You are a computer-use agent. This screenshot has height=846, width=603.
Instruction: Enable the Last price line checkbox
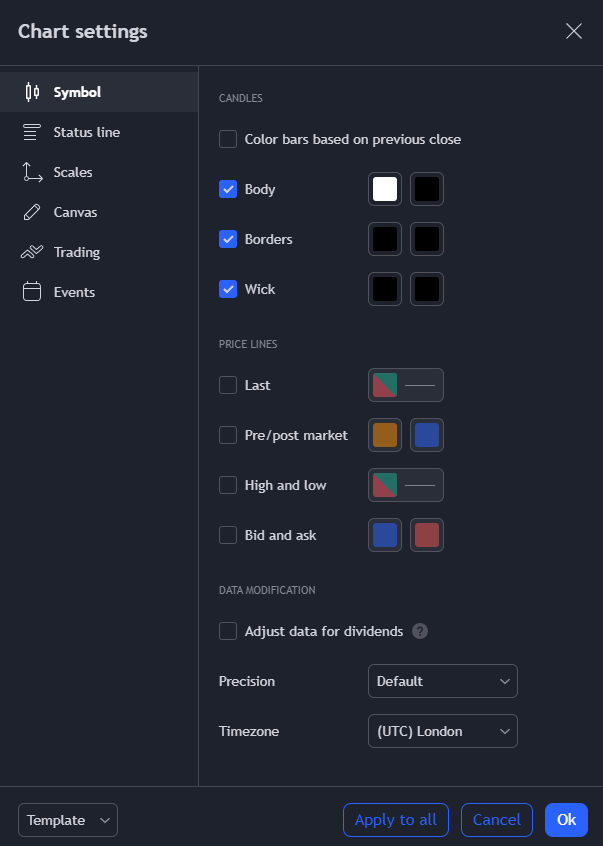click(x=228, y=385)
